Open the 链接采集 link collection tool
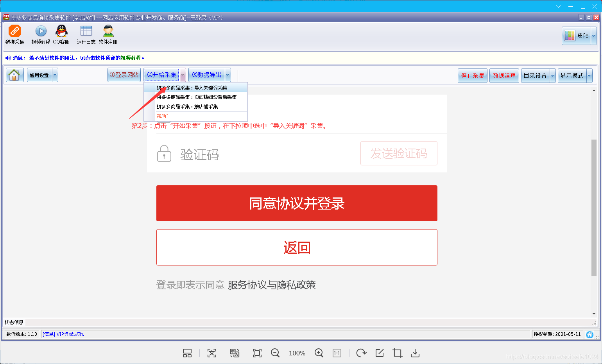The width and height of the screenshot is (602, 364). tap(15, 34)
